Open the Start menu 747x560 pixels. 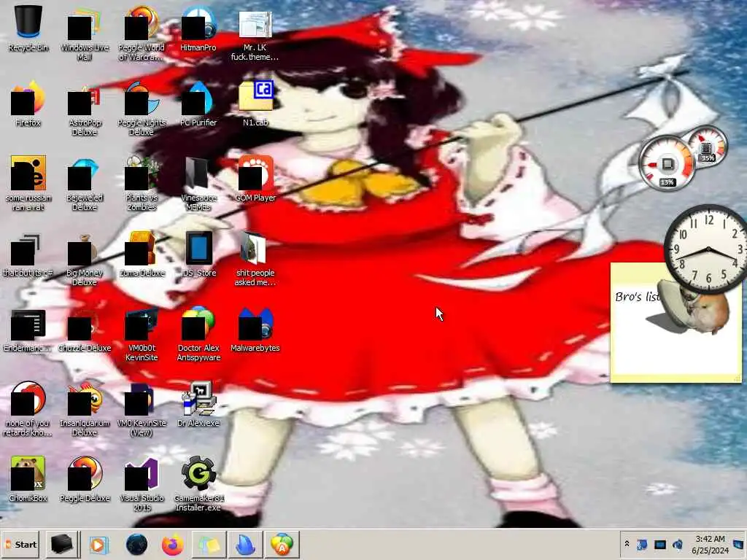pyautogui.click(x=20, y=545)
